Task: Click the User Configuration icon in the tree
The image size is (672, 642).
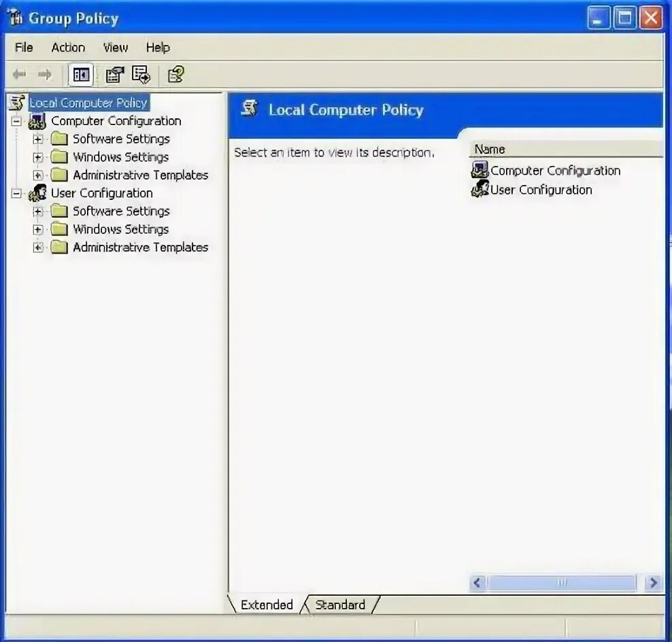Action: click(x=37, y=193)
